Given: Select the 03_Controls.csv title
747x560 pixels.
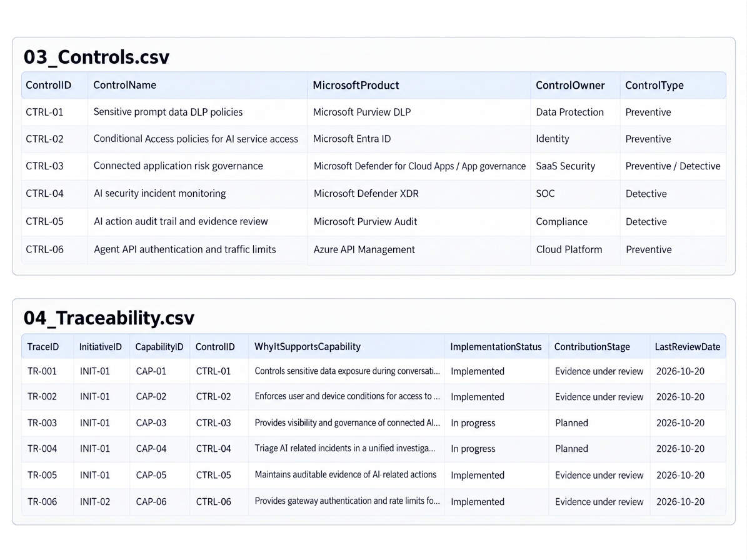Looking at the screenshot, I should pos(97,57).
